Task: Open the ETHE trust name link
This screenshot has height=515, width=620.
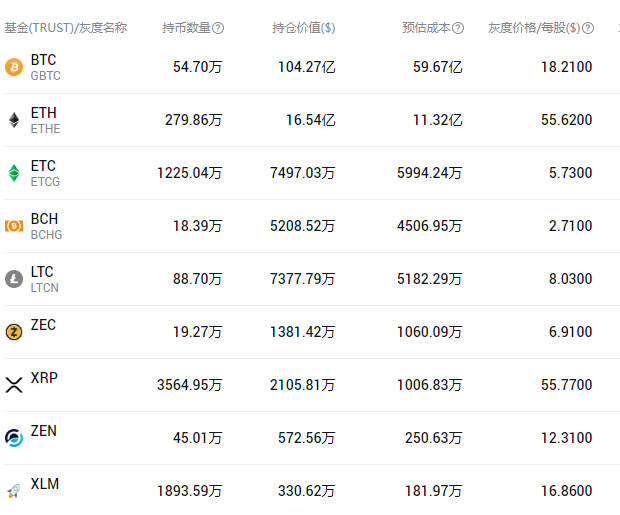Action: (x=46, y=129)
